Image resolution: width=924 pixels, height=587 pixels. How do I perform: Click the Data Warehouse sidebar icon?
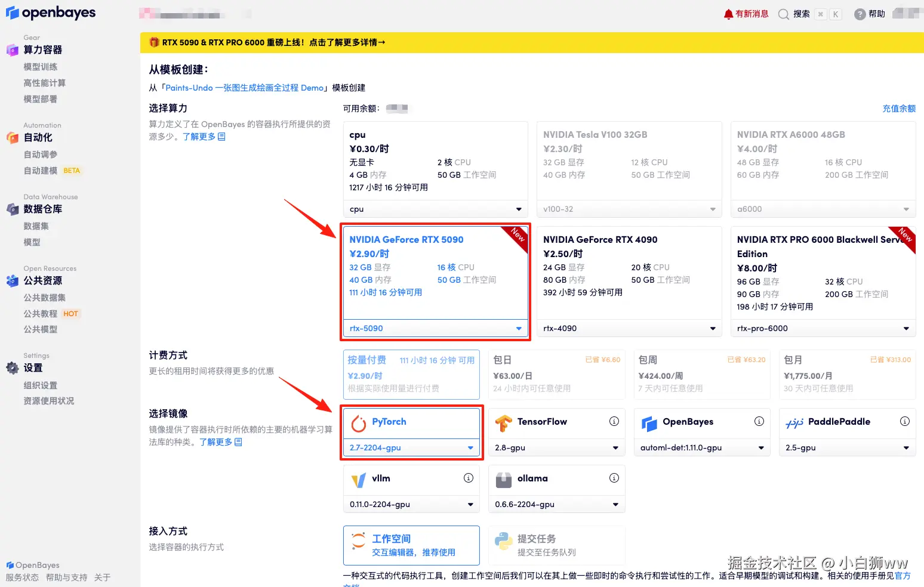[13, 209]
